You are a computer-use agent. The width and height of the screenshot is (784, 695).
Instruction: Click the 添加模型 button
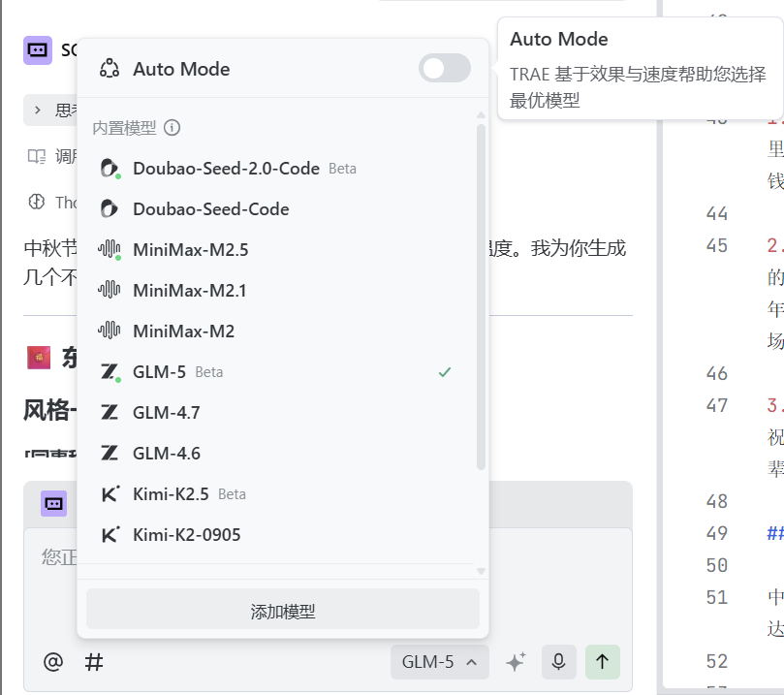pos(283,610)
